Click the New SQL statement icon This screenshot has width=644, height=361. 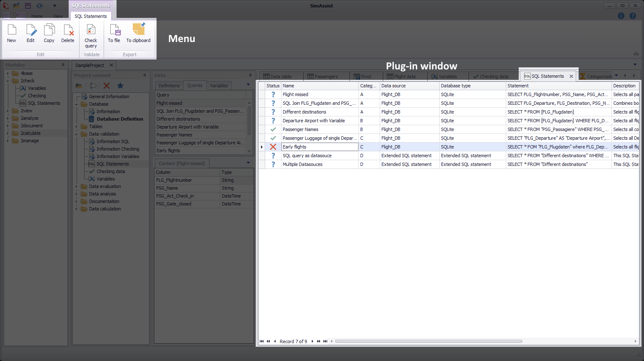click(12, 33)
